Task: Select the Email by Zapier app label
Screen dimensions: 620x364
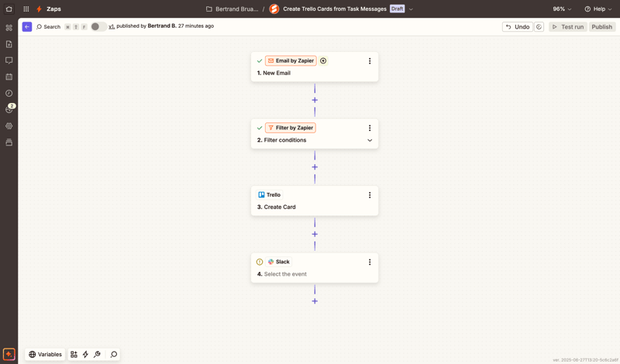Action: [291, 60]
